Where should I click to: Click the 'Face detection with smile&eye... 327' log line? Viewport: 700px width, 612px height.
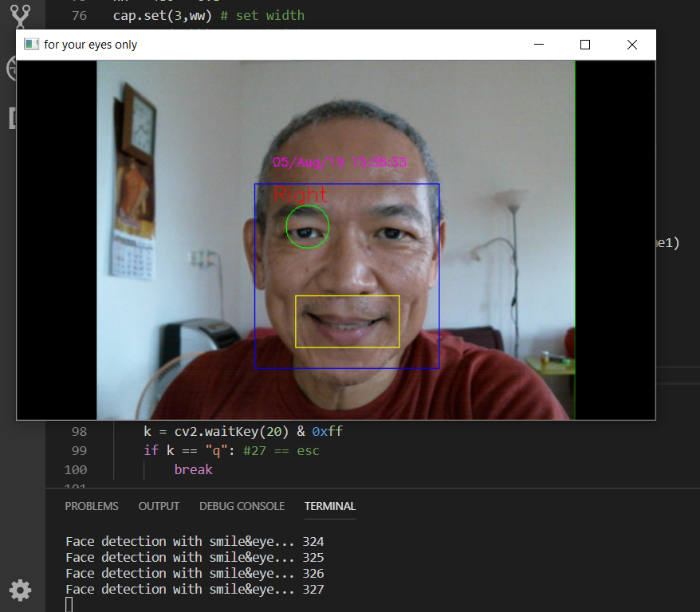(x=193, y=589)
